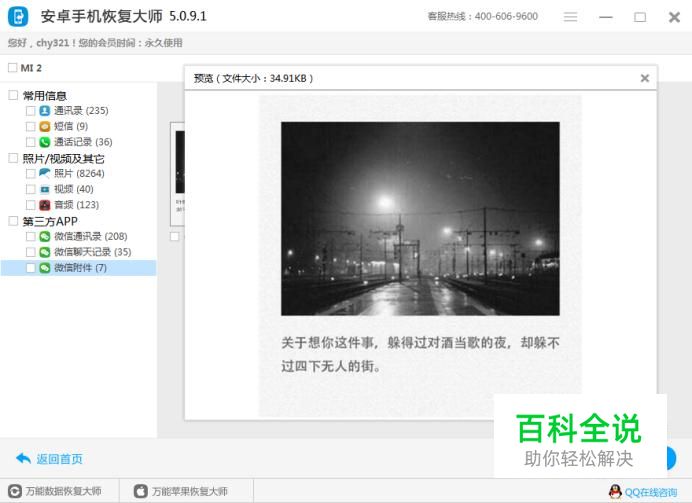Screen dimensions: 692x503
Task: Open the hamburger menu in title bar
Action: click(570, 17)
